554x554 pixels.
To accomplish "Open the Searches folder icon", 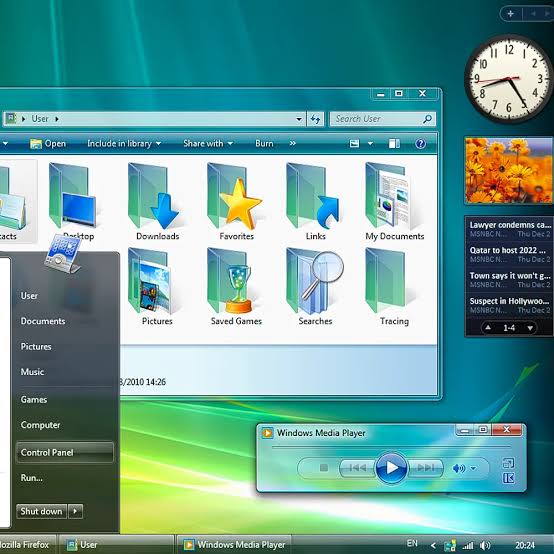I will (x=314, y=281).
